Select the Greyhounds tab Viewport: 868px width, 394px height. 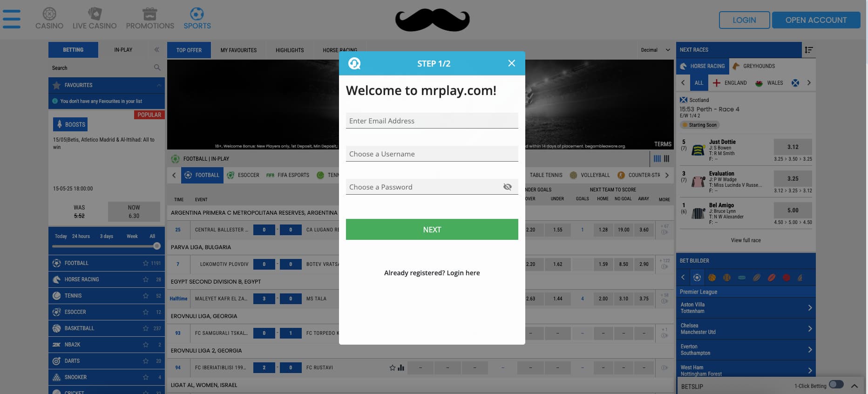[753, 66]
